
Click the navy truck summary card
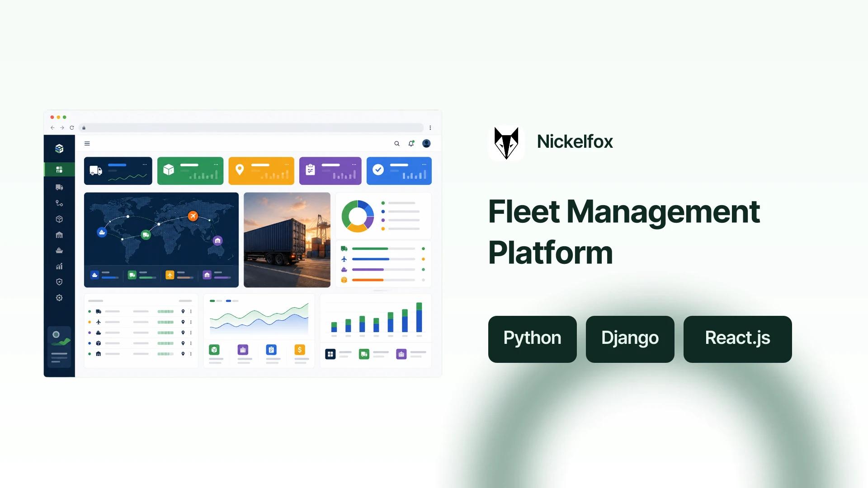click(118, 171)
